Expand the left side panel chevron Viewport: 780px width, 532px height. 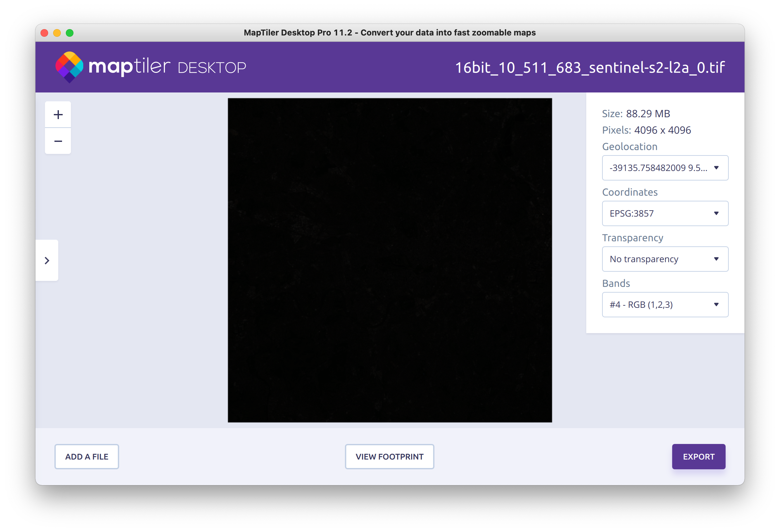click(47, 261)
